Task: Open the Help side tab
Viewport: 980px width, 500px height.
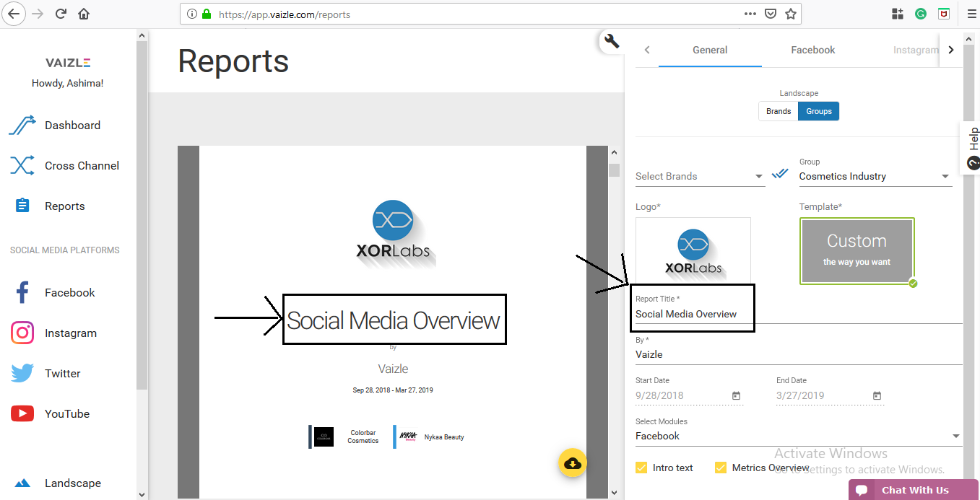Action: tap(970, 148)
